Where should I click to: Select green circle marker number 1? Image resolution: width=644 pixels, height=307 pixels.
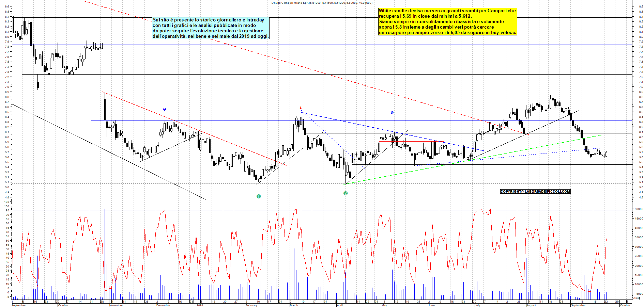click(x=259, y=196)
